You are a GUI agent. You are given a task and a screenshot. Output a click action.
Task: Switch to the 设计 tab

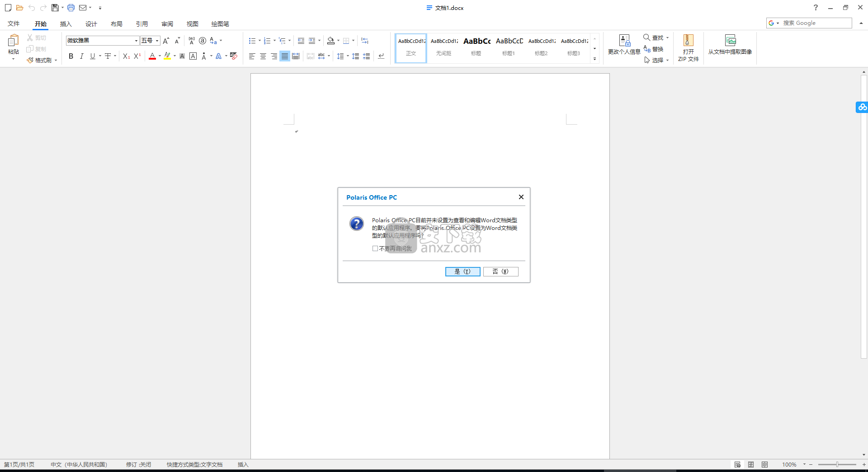click(x=91, y=23)
